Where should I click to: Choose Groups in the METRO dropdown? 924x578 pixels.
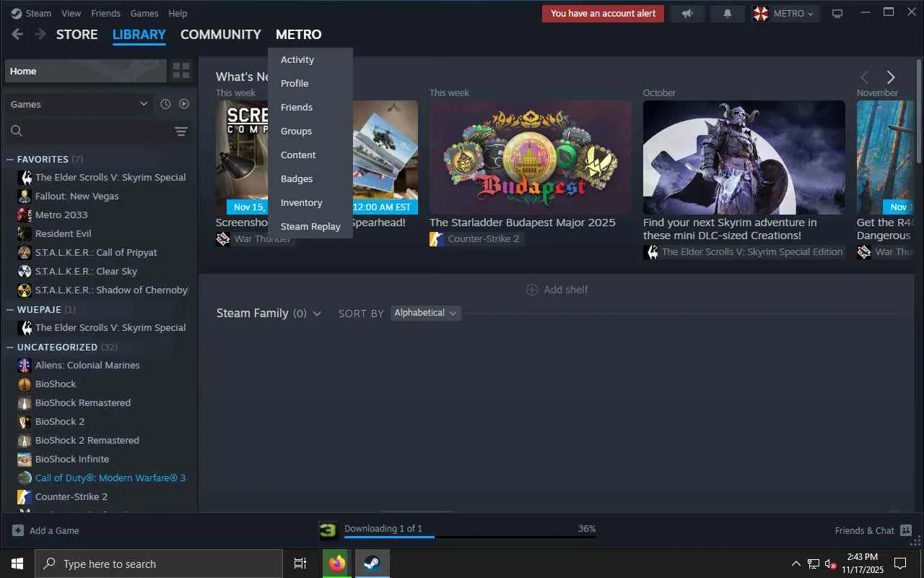point(310,131)
